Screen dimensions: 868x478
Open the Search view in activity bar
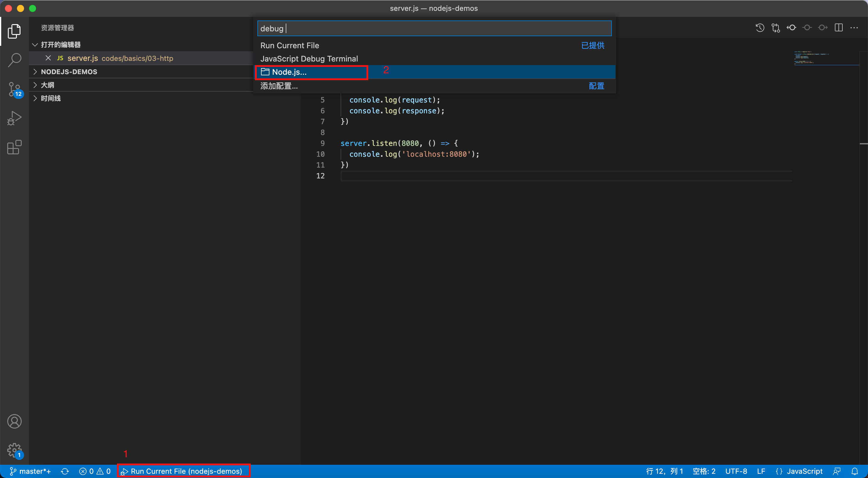click(x=14, y=60)
